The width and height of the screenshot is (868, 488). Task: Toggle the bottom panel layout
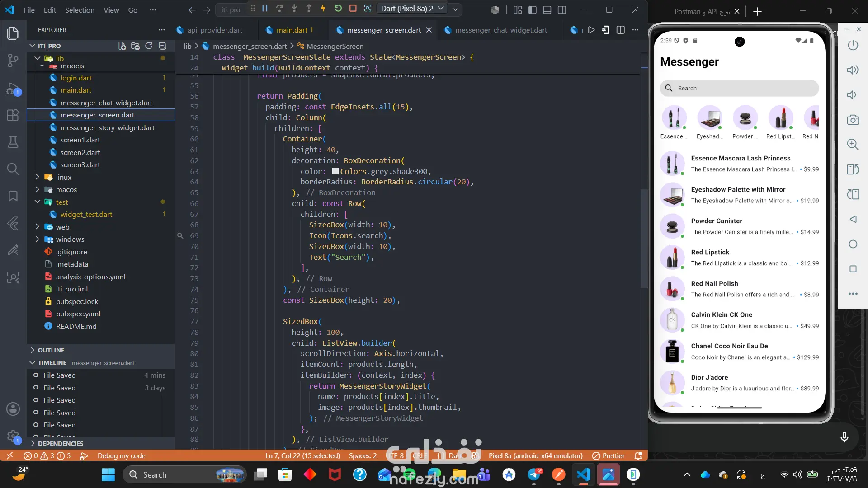click(x=547, y=9)
